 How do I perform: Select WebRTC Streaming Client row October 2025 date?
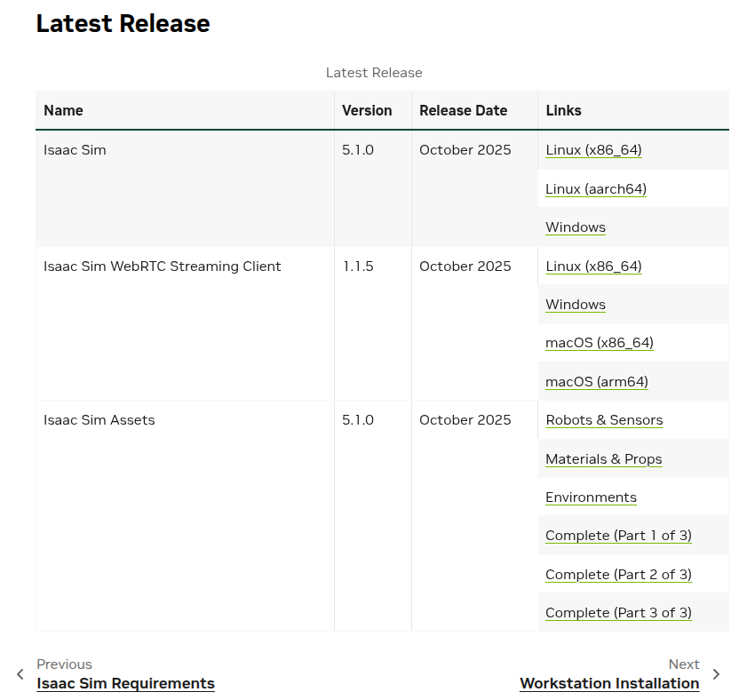coord(474,323)
